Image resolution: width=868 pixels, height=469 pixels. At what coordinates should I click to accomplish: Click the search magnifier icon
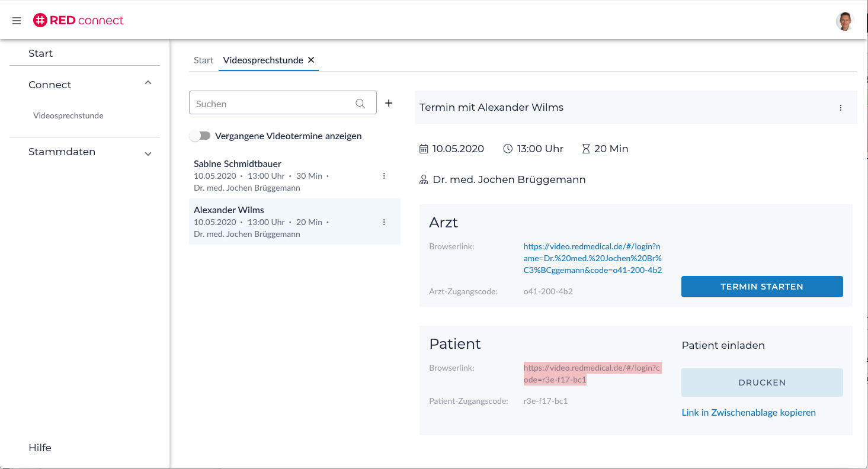[x=360, y=104]
